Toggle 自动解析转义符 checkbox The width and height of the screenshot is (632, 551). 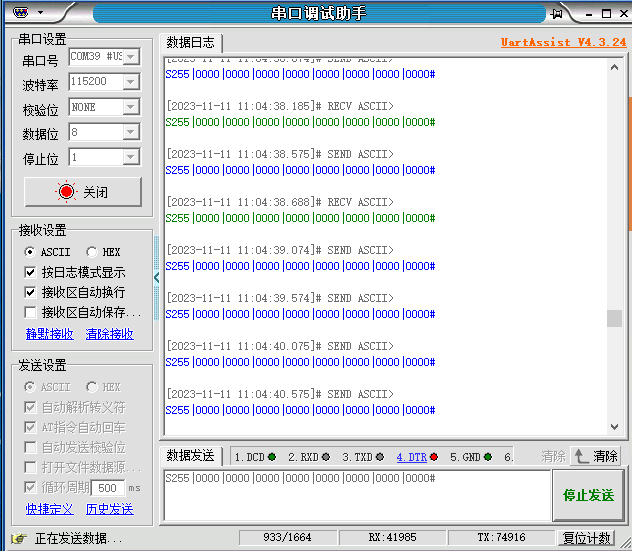coord(30,407)
